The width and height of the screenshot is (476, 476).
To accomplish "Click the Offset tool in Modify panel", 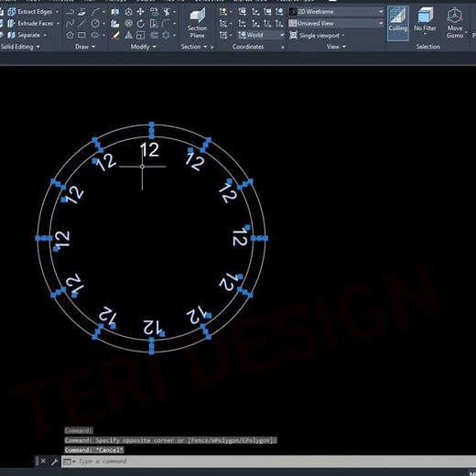I will click(x=154, y=35).
